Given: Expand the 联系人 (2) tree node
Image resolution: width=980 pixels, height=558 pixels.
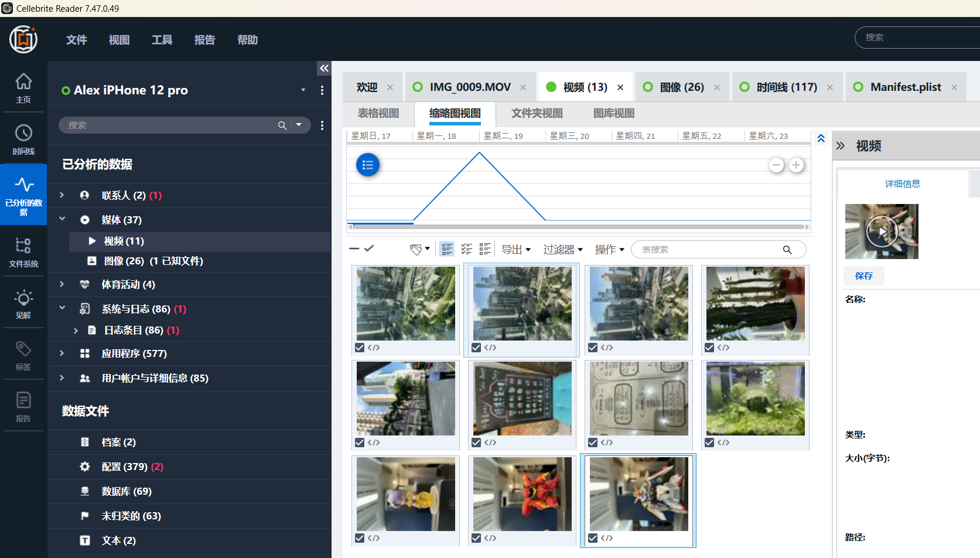Looking at the screenshot, I should tap(62, 195).
